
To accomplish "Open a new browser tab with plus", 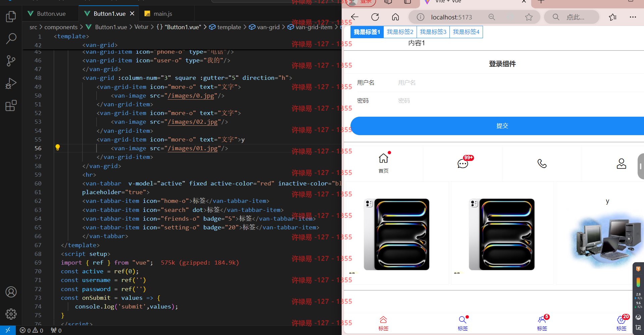I will 541,2.
